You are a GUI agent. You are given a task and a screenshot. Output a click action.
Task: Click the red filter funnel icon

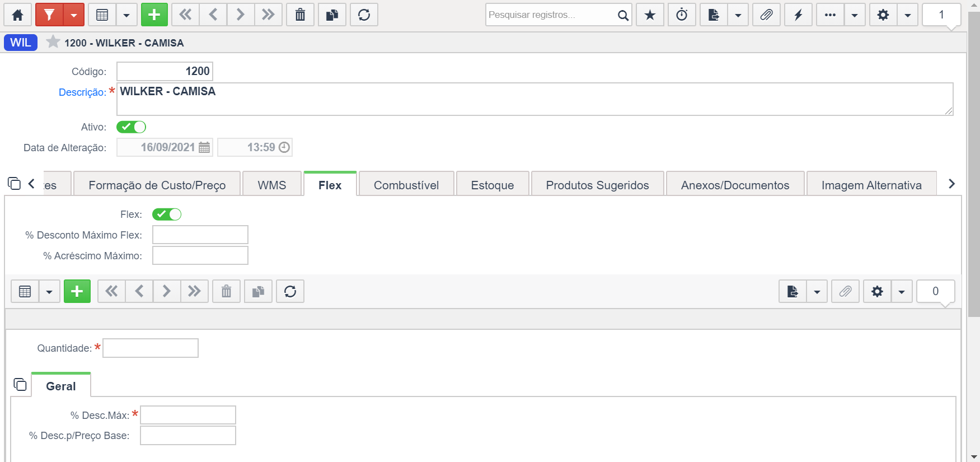(49, 15)
